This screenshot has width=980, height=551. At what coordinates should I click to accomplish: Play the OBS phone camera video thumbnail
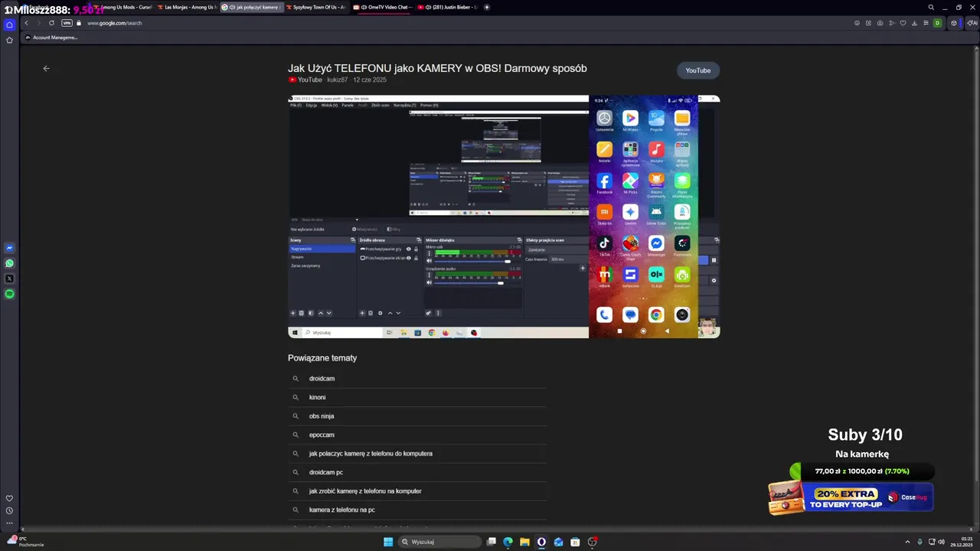pos(504,217)
